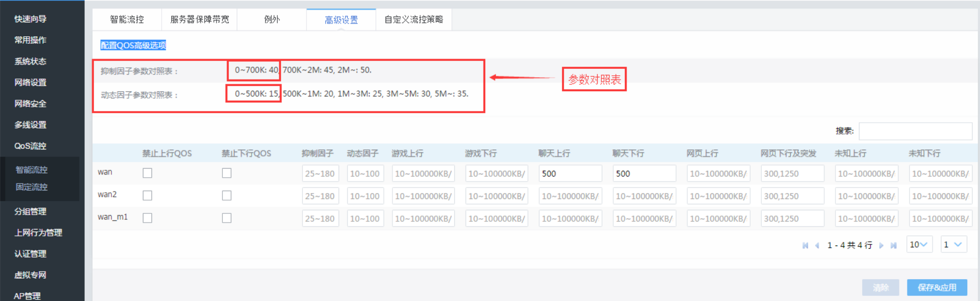Tick 禁止上行QOS for the wan_m1 row
The height and width of the screenshot is (301, 980).
pos(148,218)
